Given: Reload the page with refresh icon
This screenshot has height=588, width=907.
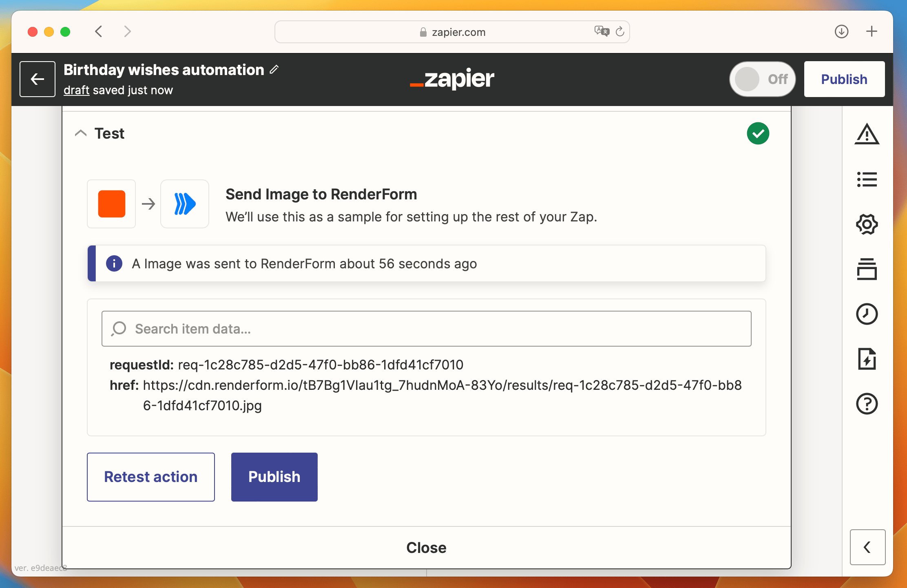Looking at the screenshot, I should coord(620,31).
